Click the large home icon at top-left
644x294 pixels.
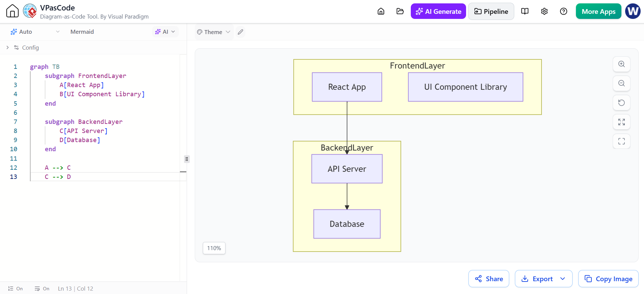pyautogui.click(x=12, y=11)
